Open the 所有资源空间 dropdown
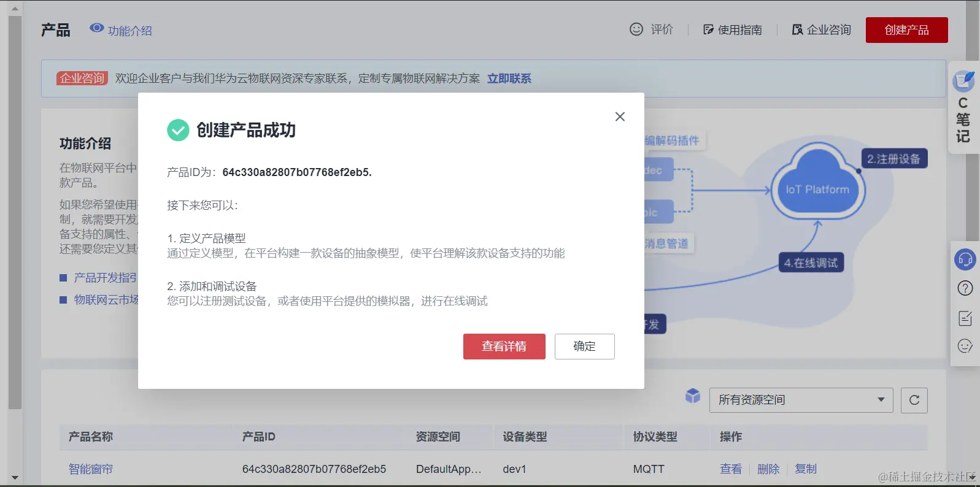Image resolution: width=980 pixels, height=487 pixels. click(801, 400)
